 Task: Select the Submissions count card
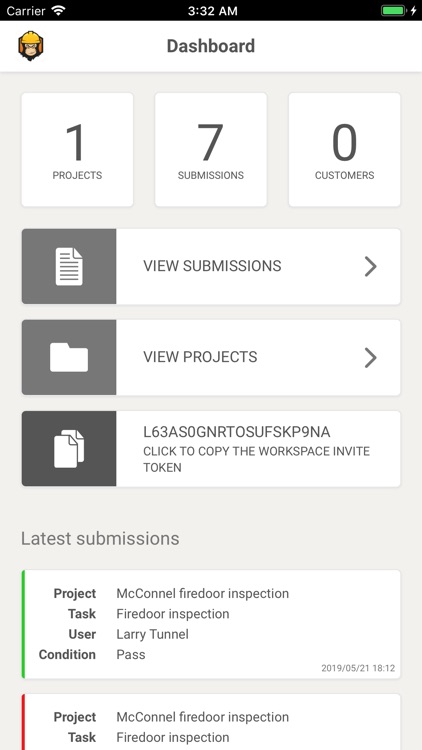(211, 150)
